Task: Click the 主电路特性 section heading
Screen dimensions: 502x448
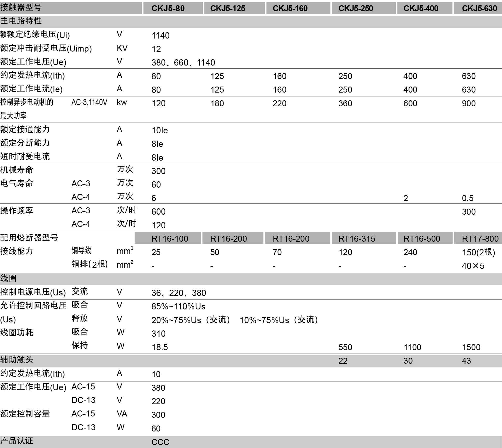Action: tap(21, 21)
